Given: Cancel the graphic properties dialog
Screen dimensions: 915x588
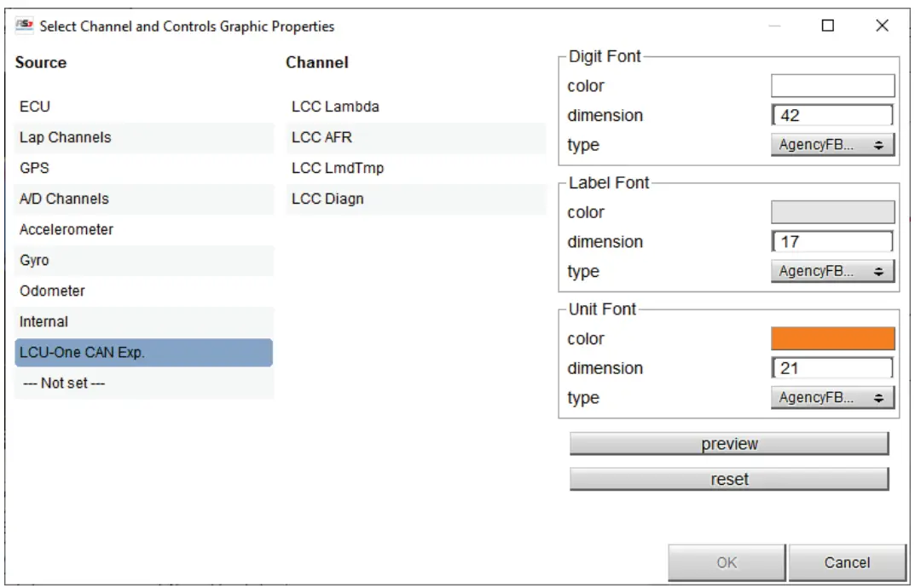Looking at the screenshot, I should tap(847, 562).
